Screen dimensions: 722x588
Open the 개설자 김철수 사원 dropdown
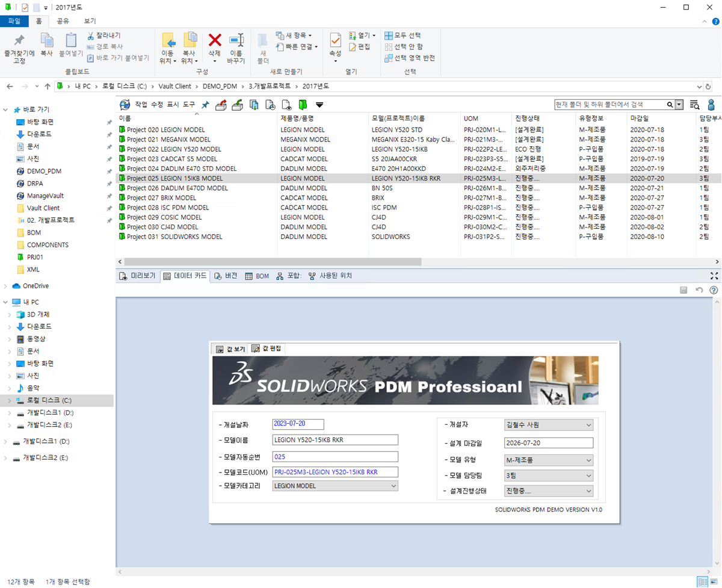(549, 425)
